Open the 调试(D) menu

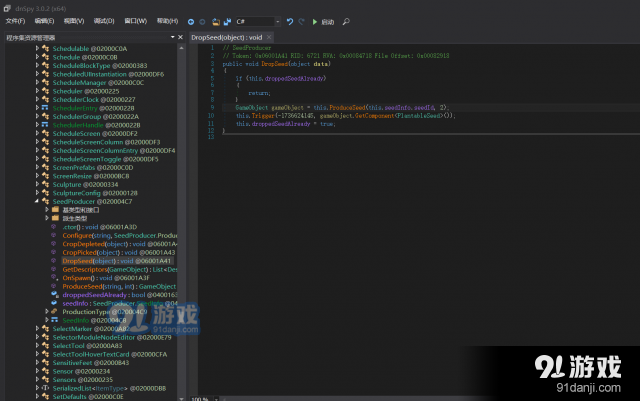pos(104,21)
